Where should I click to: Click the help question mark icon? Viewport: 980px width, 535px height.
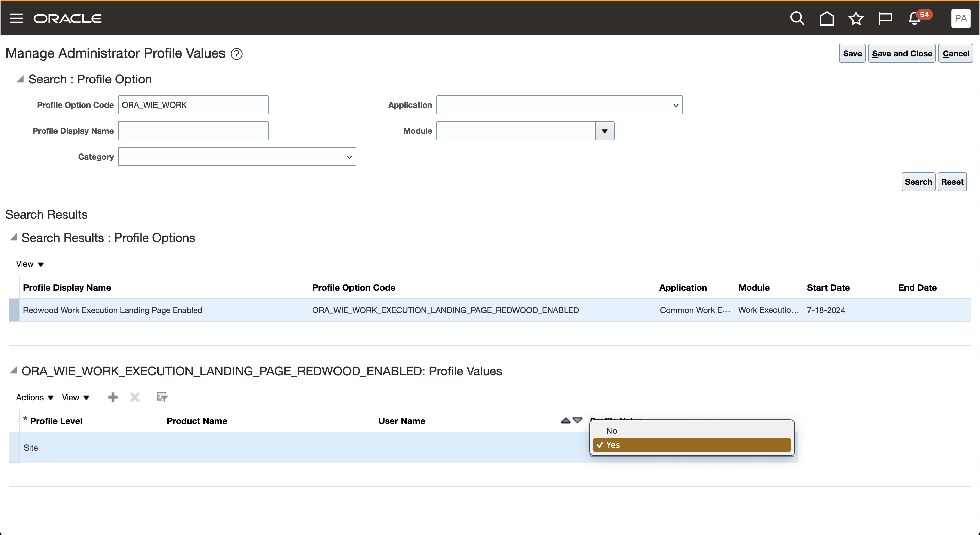pos(236,54)
